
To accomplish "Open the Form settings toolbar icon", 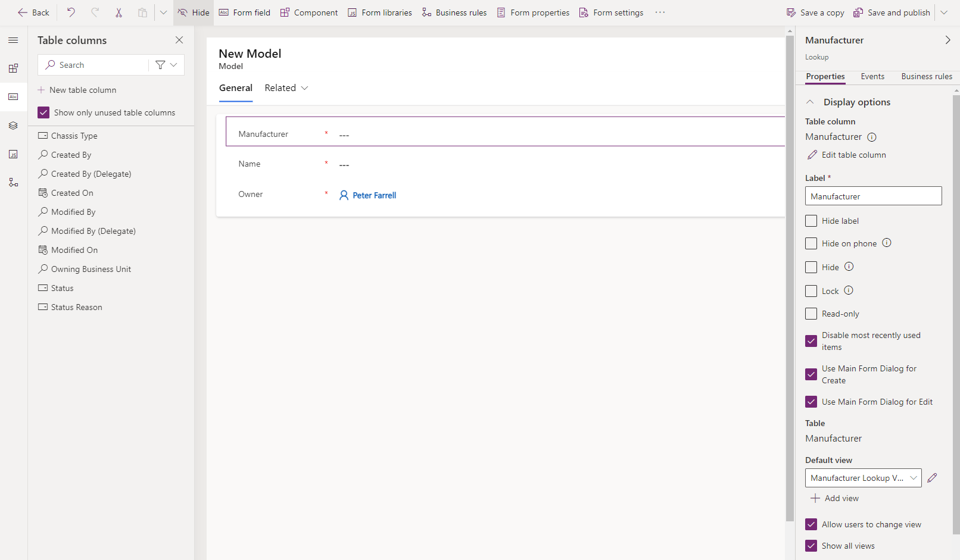I will [611, 12].
